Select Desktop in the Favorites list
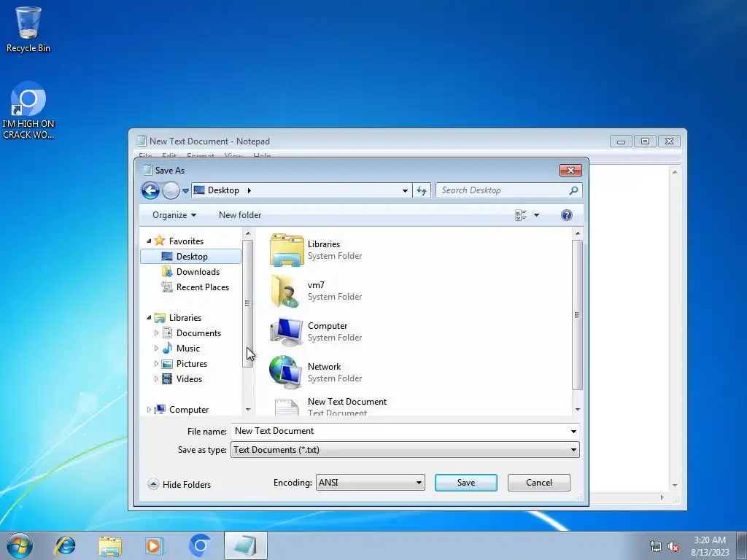 191,257
